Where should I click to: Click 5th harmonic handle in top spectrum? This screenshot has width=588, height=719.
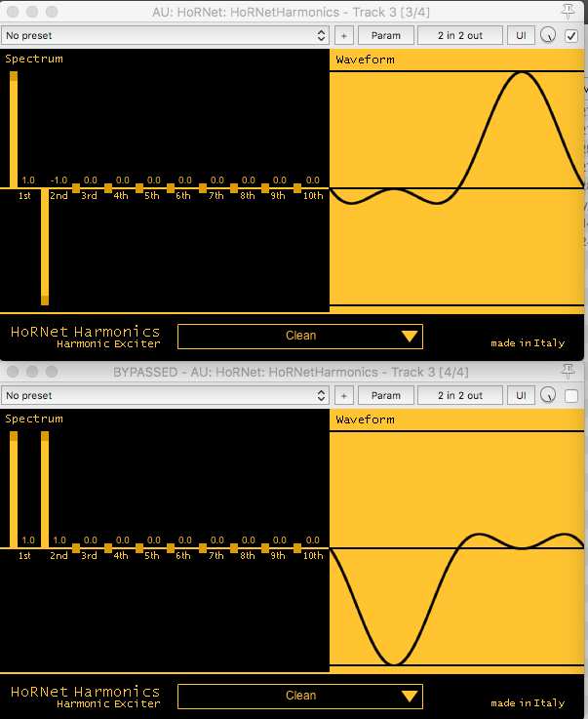click(139, 188)
